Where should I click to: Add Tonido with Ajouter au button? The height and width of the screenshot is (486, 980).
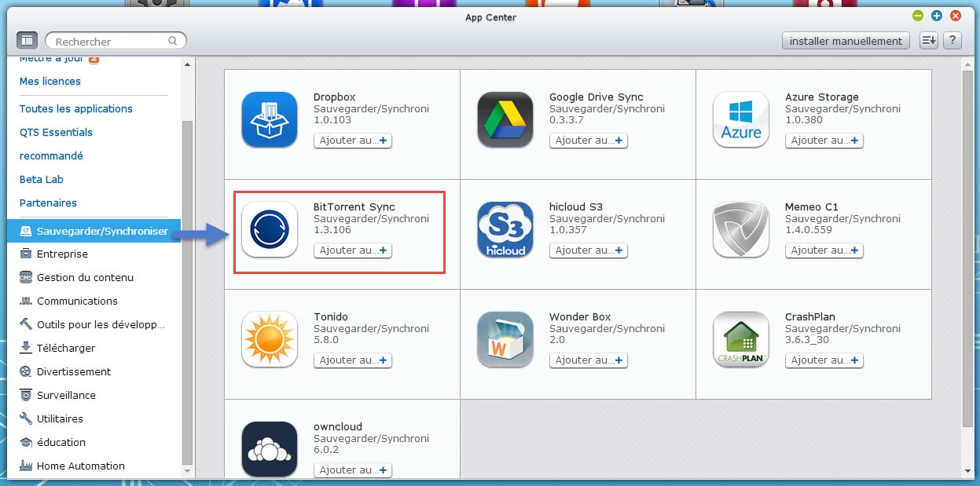(x=353, y=360)
